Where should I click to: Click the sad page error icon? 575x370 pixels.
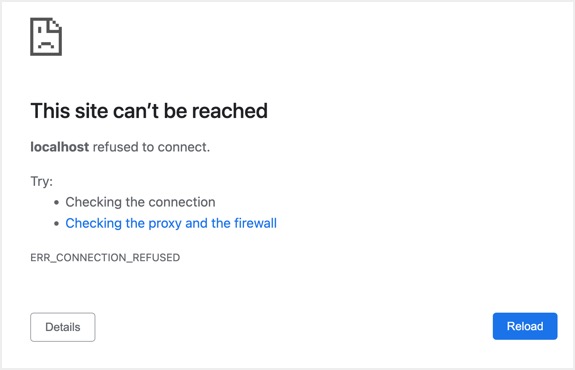(x=46, y=37)
